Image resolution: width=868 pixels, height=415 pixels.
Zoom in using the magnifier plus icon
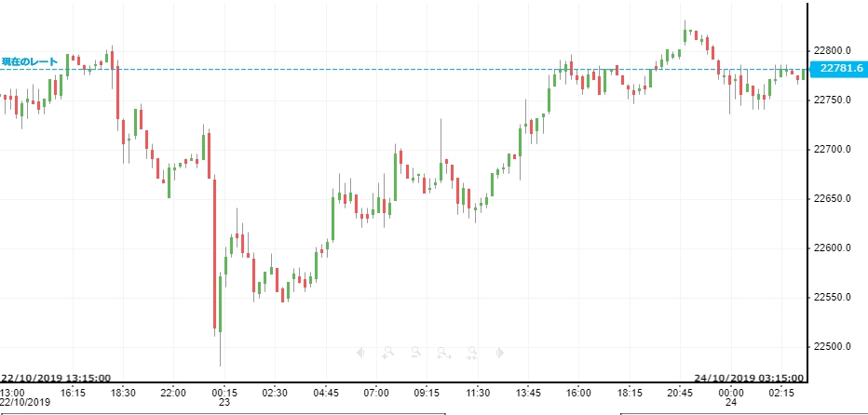387,353
